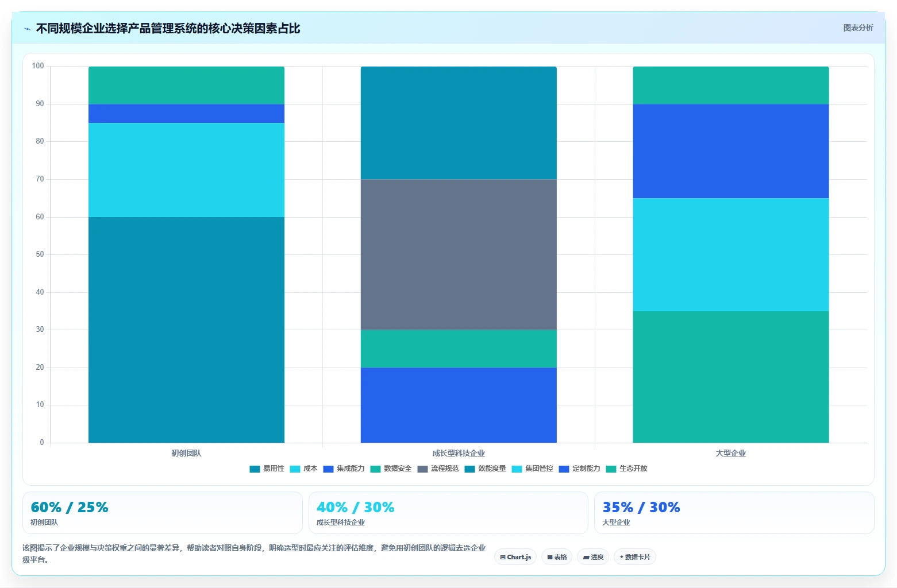The height and width of the screenshot is (588, 897).
Task: Click the 60% / 25% stat card value
Action: pos(70,508)
